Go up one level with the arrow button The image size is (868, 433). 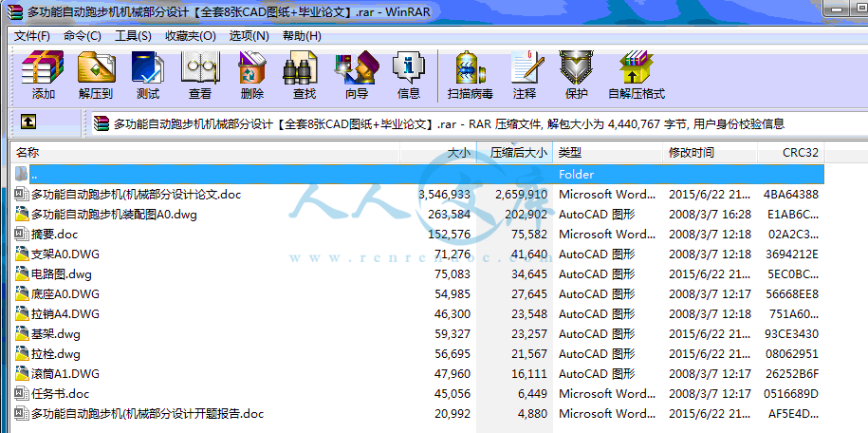pos(28,122)
